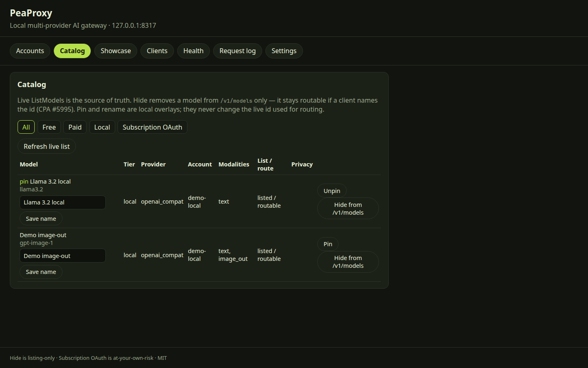Image resolution: width=588 pixels, height=368 pixels.
Task: Click the Catalog panel heading
Action: coord(32,85)
